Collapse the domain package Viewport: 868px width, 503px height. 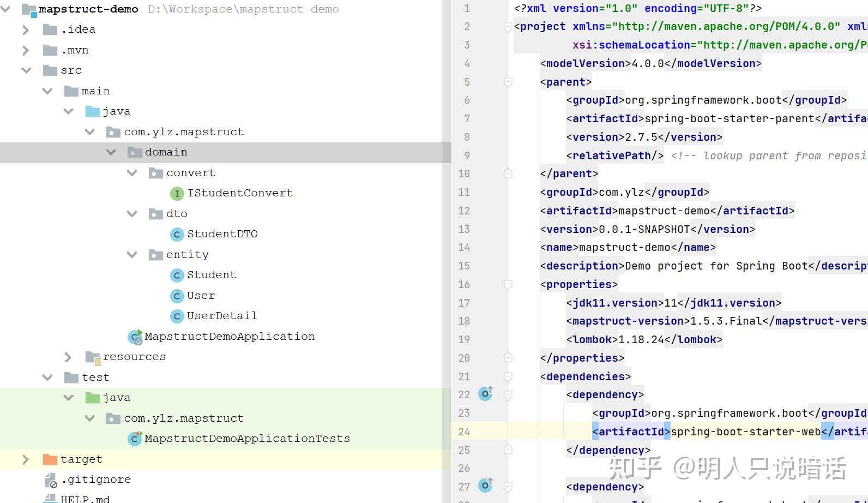click(111, 152)
